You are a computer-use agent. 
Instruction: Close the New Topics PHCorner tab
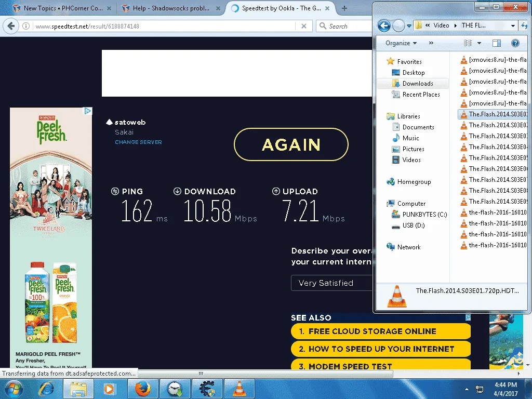[109, 8]
